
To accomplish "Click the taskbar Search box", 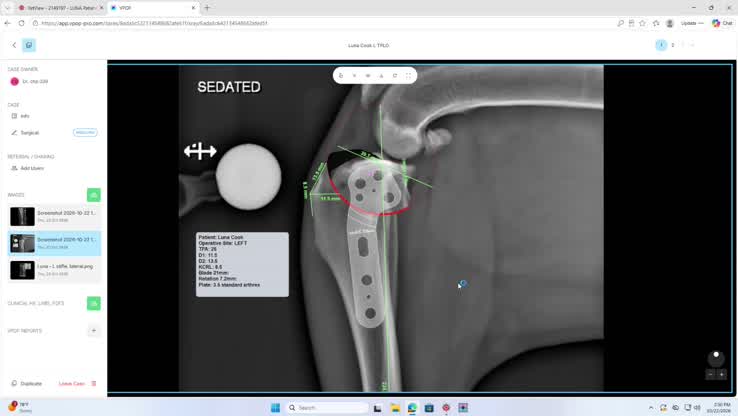I will (x=327, y=408).
